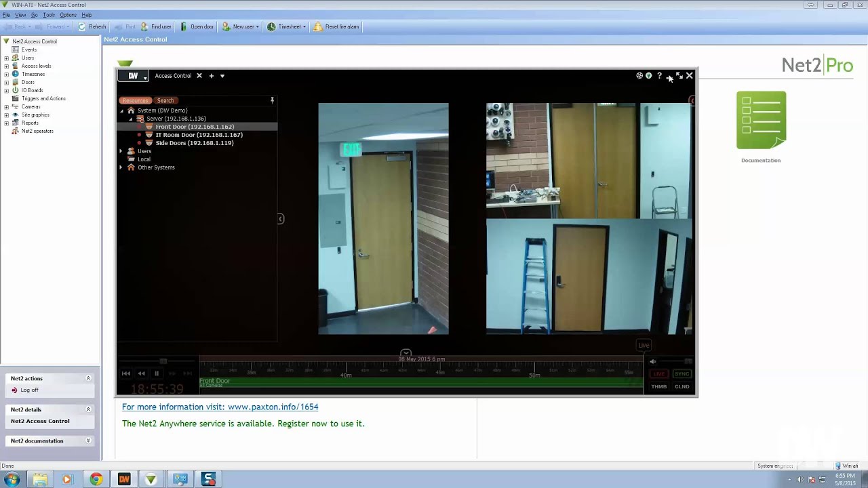Select Net2 operators tree item

(37, 131)
